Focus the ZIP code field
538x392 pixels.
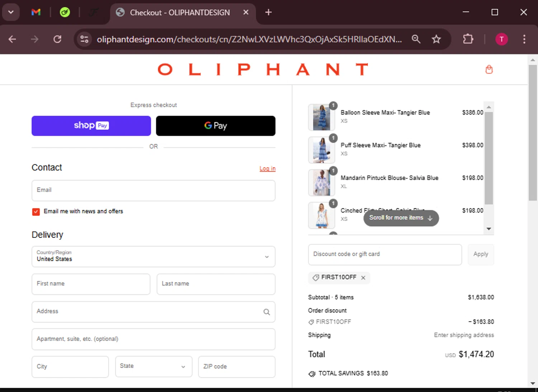[237, 367]
